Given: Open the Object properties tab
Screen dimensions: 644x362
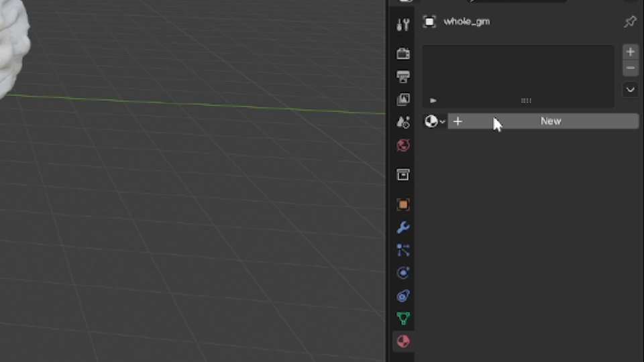Looking at the screenshot, I should coord(403,204).
